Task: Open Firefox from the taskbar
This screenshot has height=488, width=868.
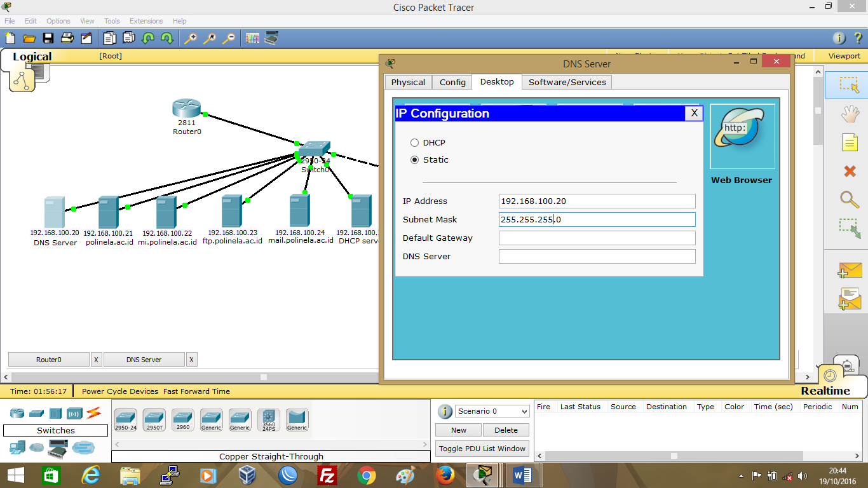Action: click(445, 475)
